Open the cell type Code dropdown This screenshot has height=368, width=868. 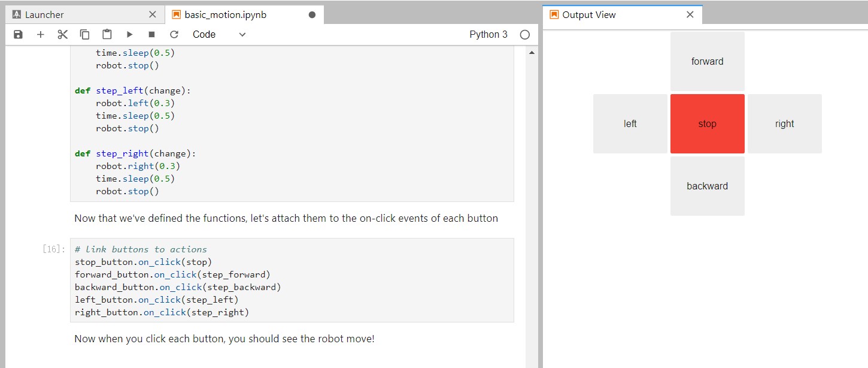tap(219, 35)
